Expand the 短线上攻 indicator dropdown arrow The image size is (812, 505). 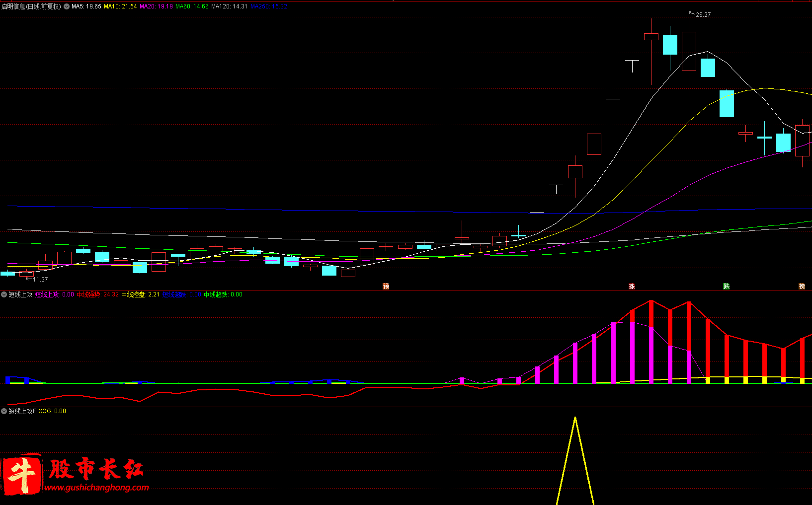[x=4, y=294]
